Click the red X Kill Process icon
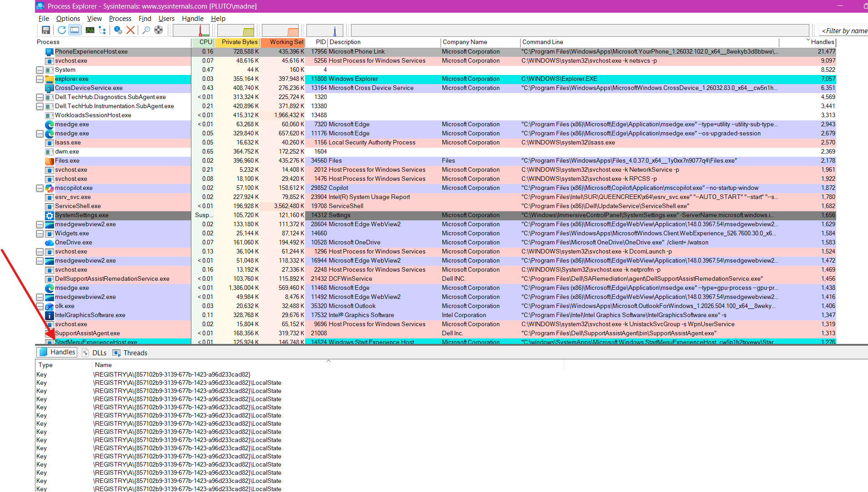 (x=130, y=30)
